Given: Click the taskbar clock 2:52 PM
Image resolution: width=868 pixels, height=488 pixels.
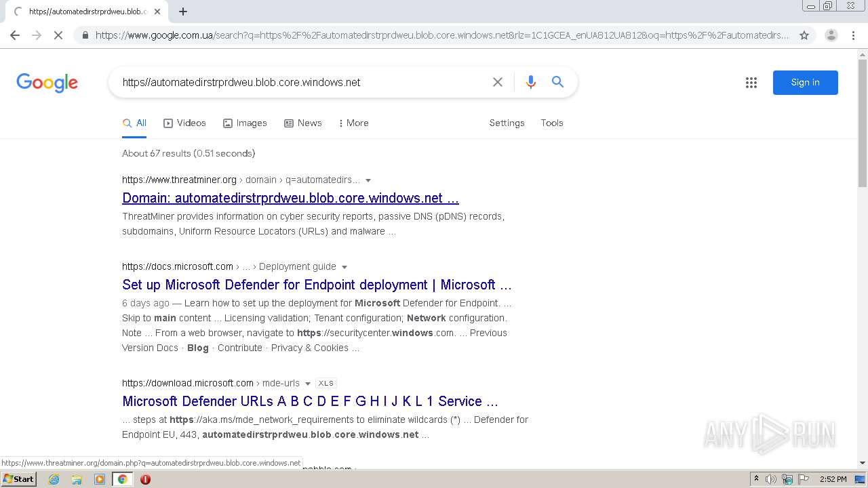Looking at the screenshot, I should 833,479.
